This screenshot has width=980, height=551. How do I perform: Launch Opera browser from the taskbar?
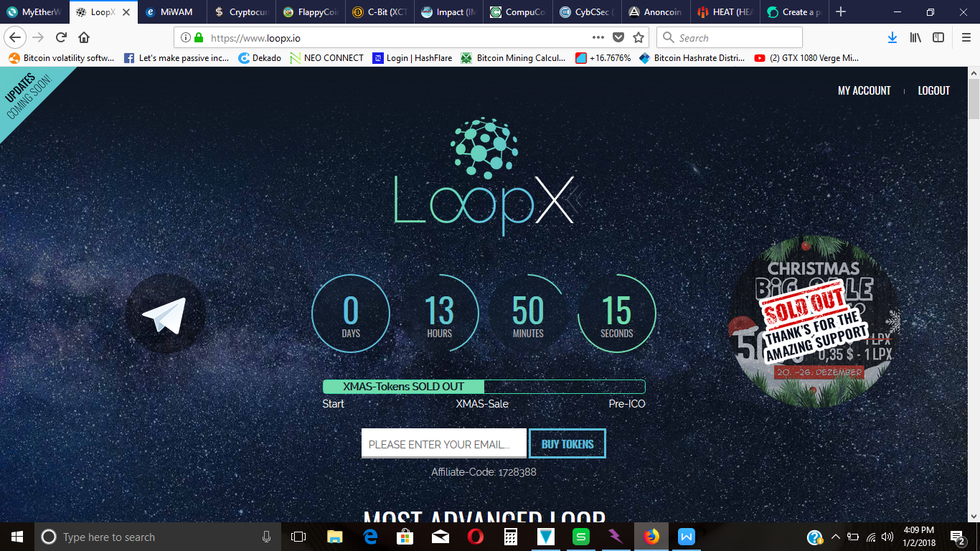(x=475, y=537)
